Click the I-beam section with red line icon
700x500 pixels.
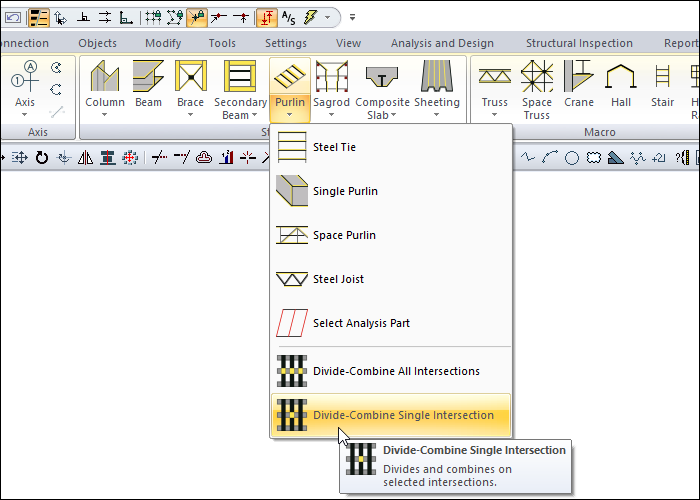108,157
